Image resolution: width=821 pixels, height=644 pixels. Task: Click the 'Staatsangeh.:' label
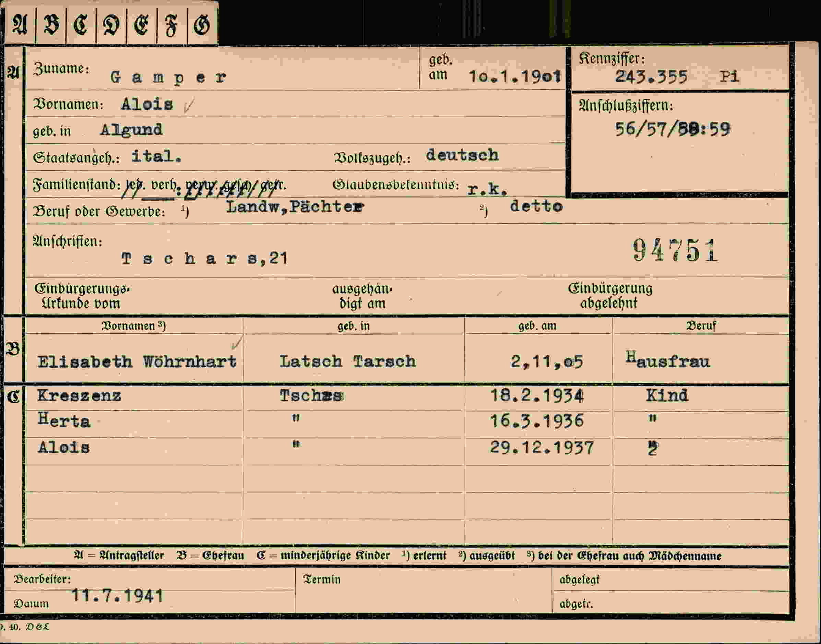(x=76, y=158)
